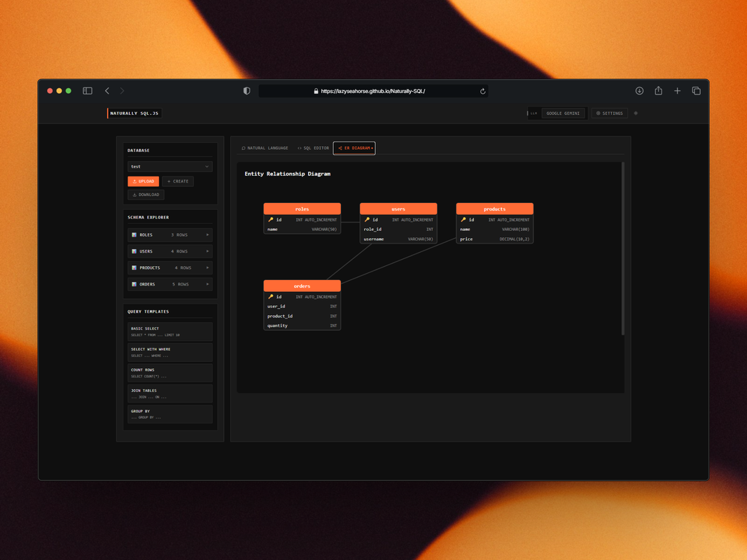Click the products entity header

494,209
